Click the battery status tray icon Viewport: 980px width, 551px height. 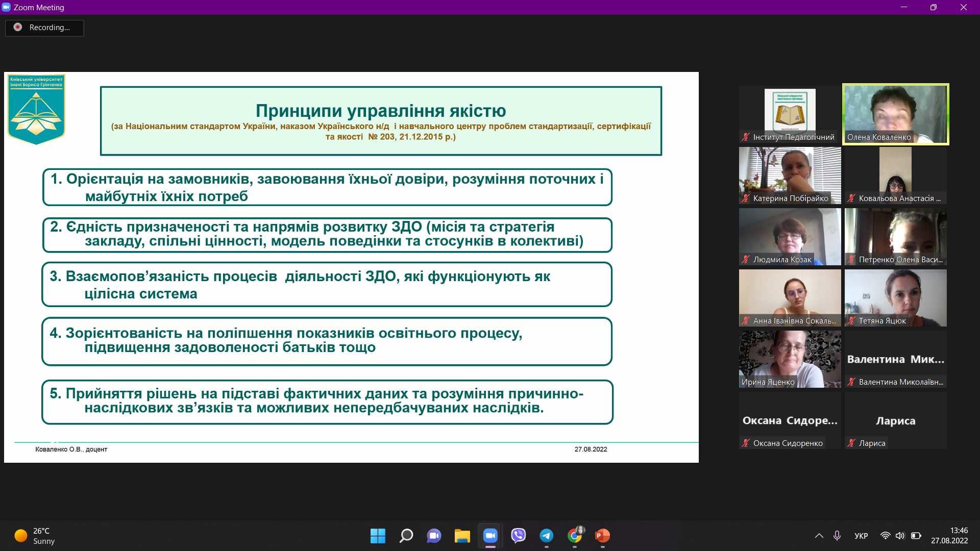point(916,536)
